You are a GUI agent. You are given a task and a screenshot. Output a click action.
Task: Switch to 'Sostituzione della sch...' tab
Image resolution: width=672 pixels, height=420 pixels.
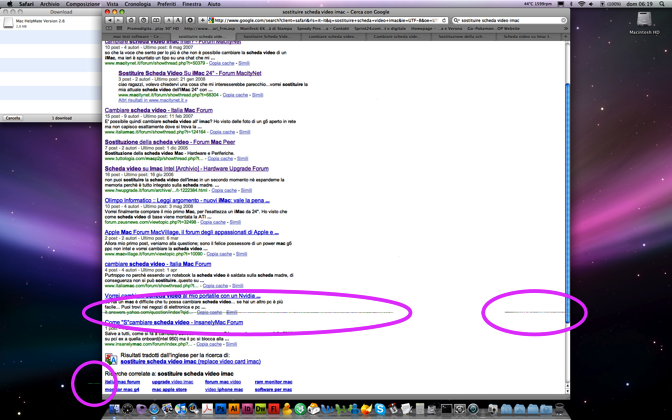(x=462, y=37)
